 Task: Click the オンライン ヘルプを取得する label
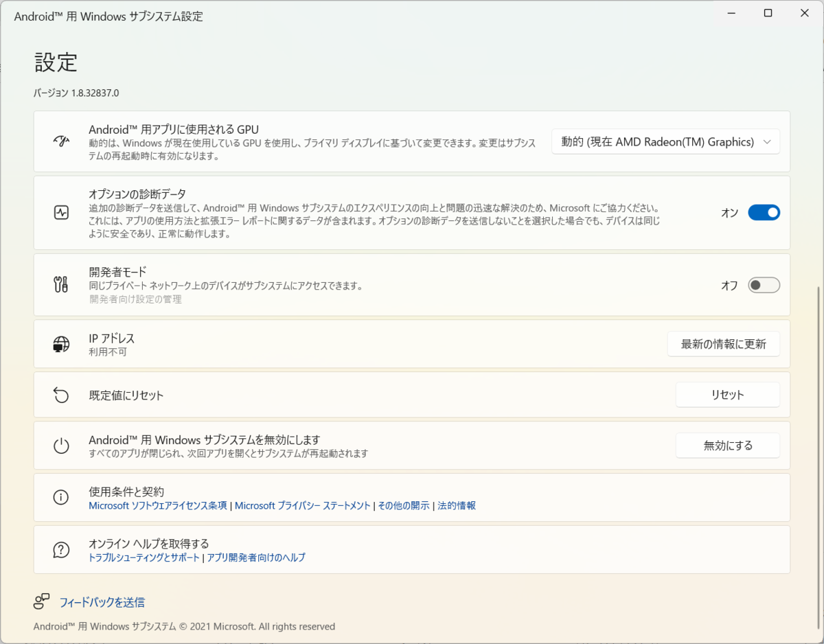149,544
